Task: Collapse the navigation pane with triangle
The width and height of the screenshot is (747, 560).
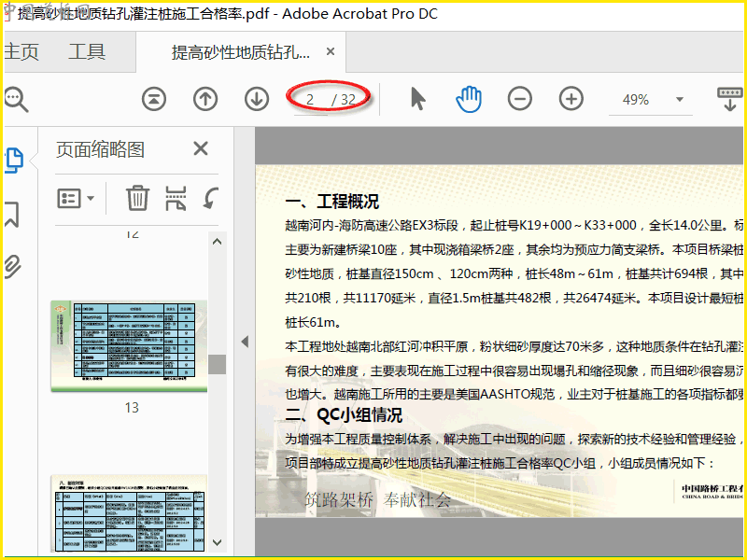Action: point(245,342)
